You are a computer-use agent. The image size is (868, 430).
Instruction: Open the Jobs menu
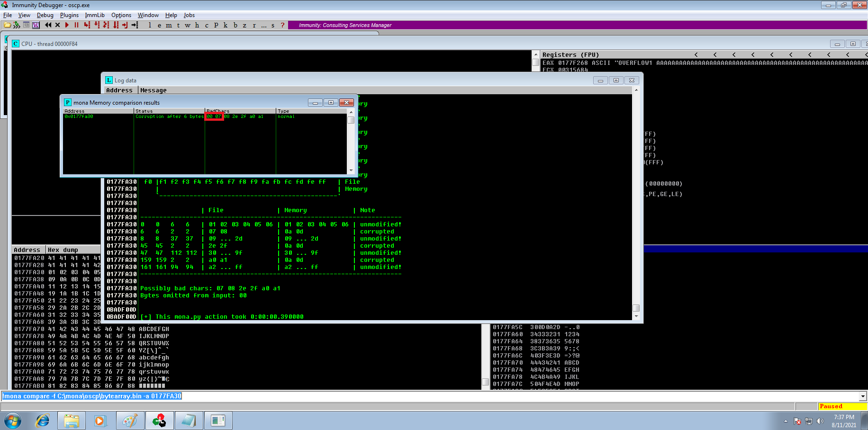click(x=189, y=15)
